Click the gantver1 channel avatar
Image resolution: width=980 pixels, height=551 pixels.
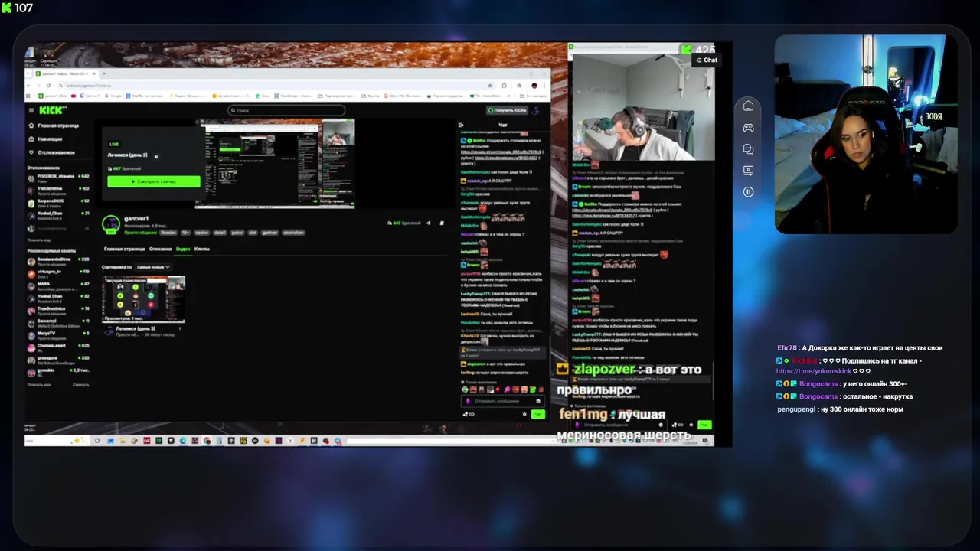(x=111, y=223)
